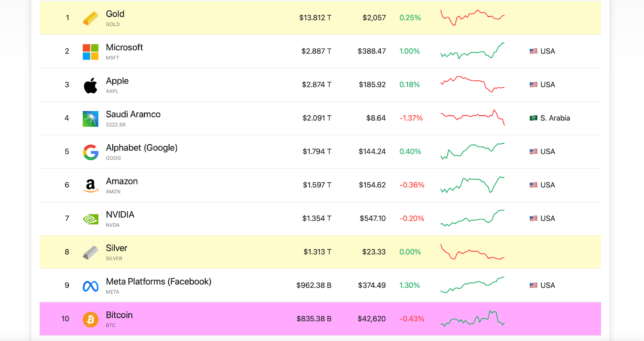Click the orange Bitcoin logo

(91, 320)
